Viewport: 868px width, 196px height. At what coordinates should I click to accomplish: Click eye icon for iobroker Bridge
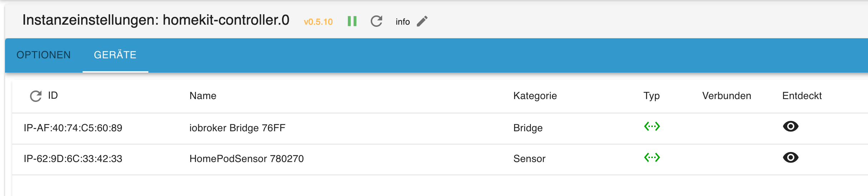click(790, 126)
